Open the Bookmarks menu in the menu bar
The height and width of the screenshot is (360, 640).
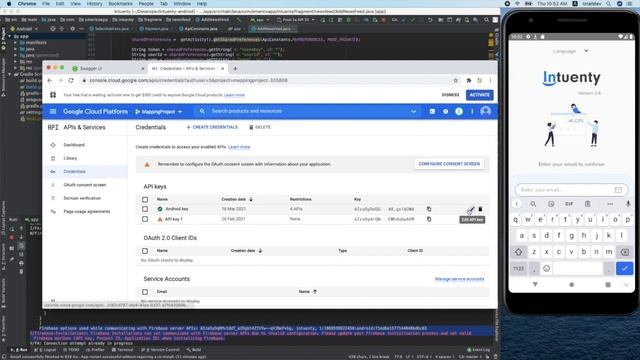(x=120, y=4)
